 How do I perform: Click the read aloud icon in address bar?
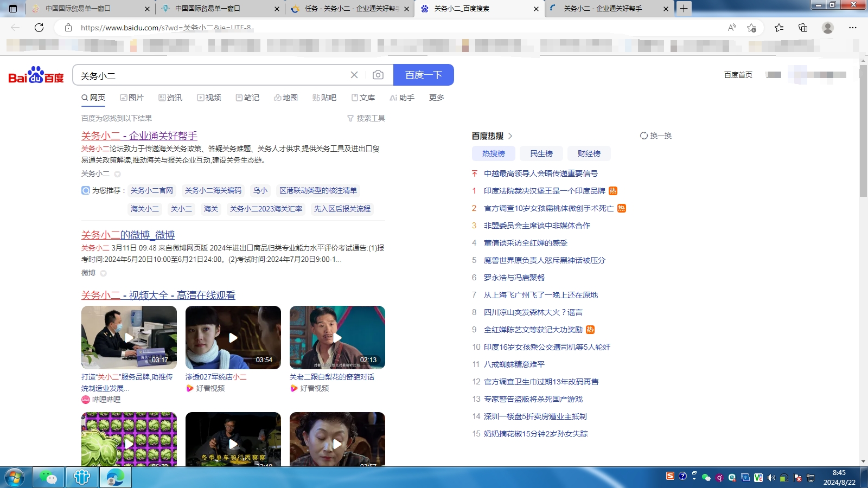732,28
